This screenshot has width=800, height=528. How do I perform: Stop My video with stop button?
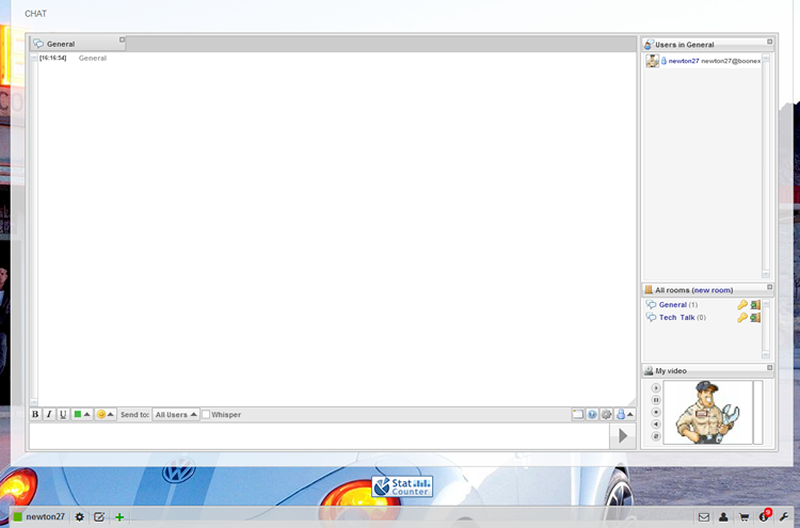click(x=656, y=412)
